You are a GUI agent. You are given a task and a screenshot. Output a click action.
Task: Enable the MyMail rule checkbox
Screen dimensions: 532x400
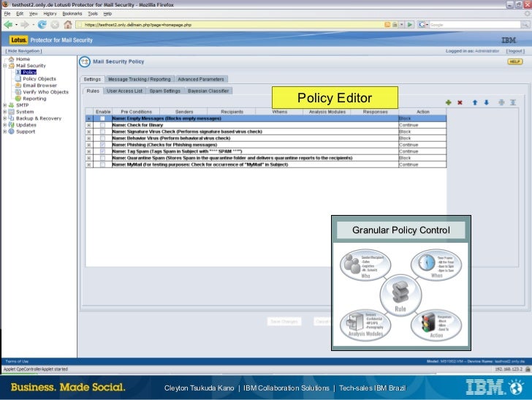102,165
